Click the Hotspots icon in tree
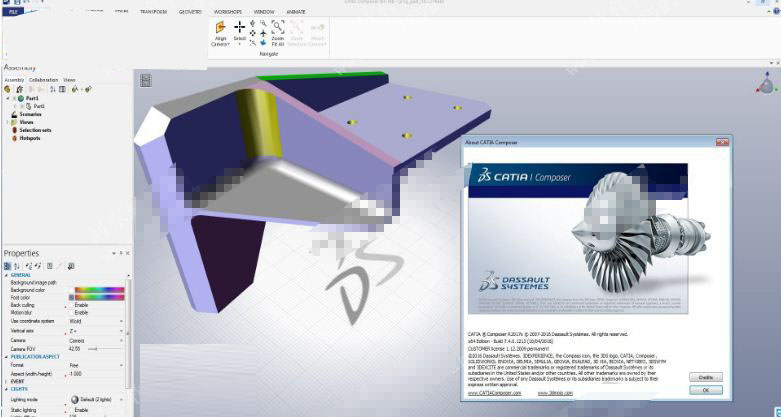The width and height of the screenshot is (781, 417). [14, 138]
